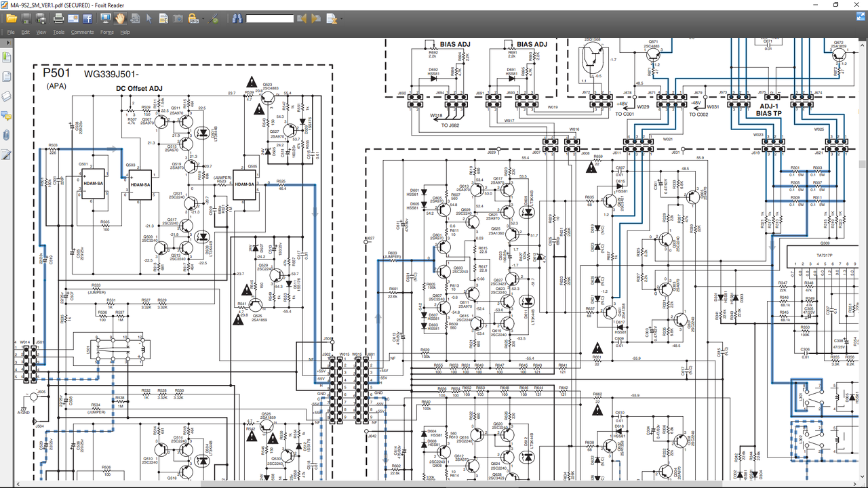Click the signature validation checkmark icon
Viewport: 868px width, 488px height.
click(x=214, y=18)
